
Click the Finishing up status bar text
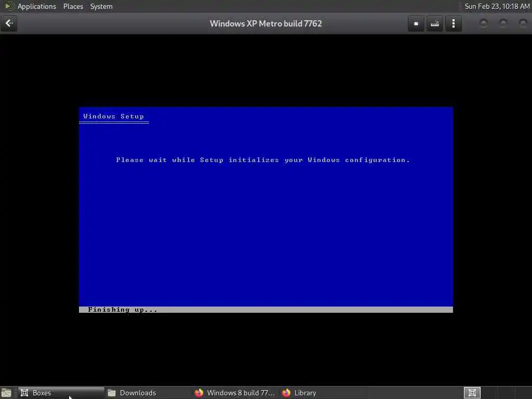point(123,310)
